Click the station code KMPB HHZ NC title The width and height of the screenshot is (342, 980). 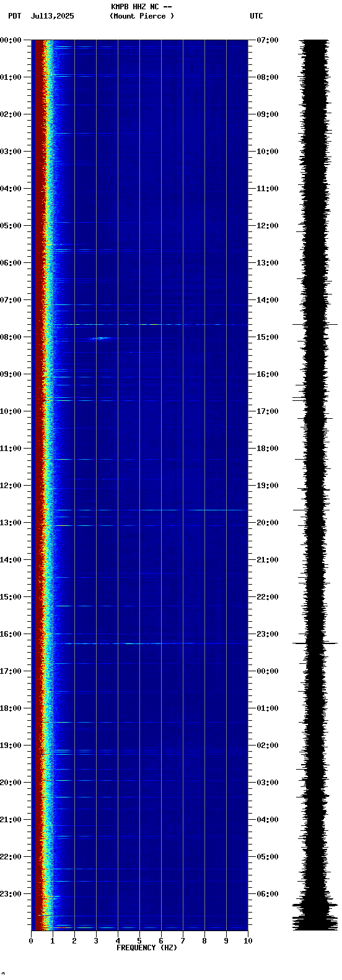141,7
